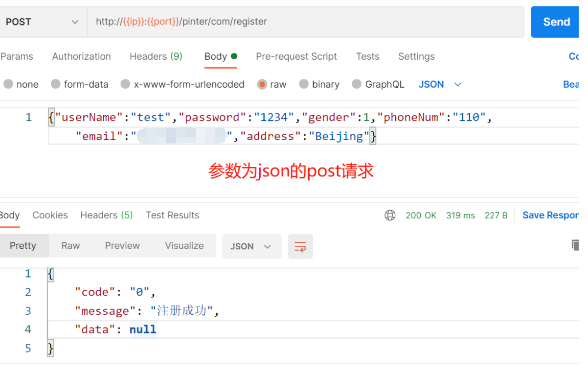Image resolution: width=588 pixels, height=376 pixels.
Task: Choose x-www-form-urlencoded body option
Action: click(x=126, y=84)
